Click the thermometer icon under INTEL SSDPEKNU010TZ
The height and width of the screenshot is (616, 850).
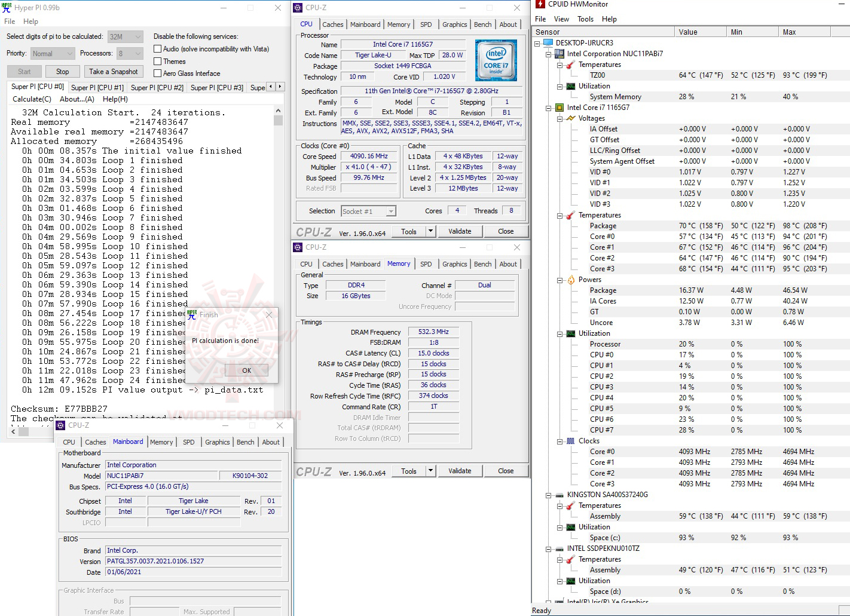570,559
